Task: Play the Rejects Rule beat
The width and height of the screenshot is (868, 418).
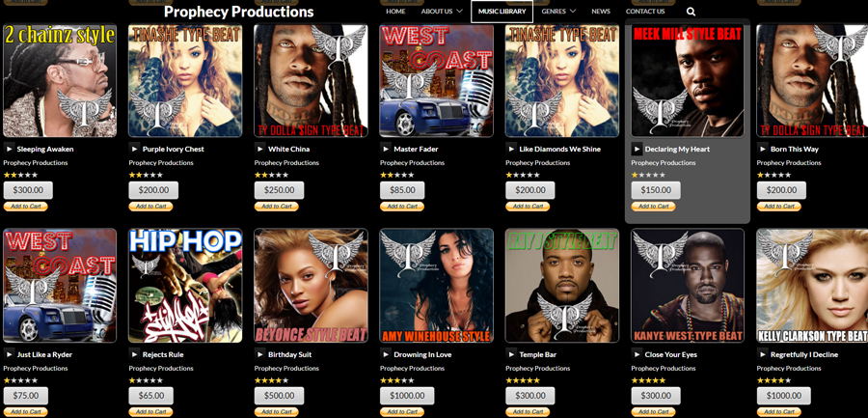Action: pos(134,354)
